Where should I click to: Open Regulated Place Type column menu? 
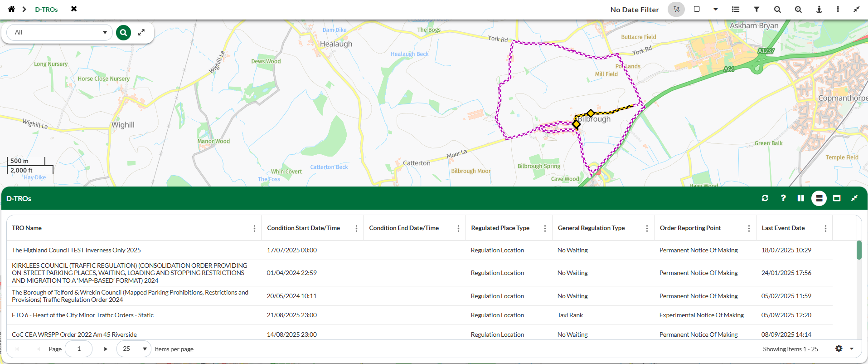[545, 228]
